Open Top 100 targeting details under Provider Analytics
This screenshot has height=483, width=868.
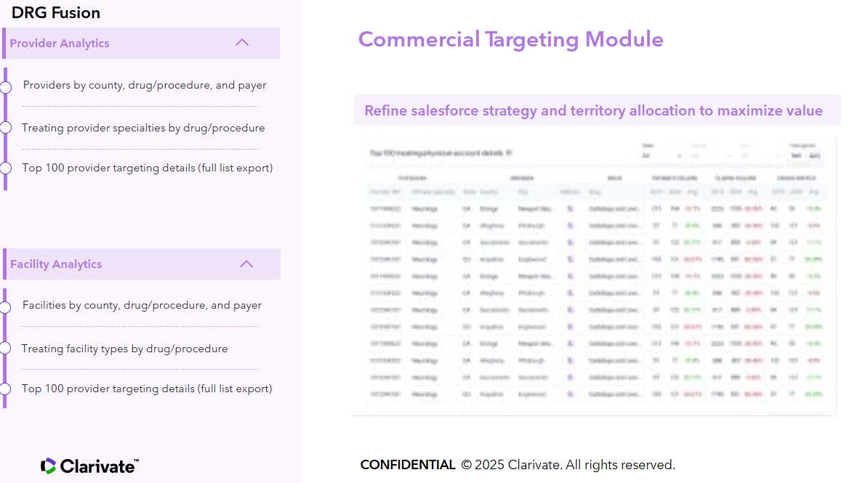[x=147, y=168]
